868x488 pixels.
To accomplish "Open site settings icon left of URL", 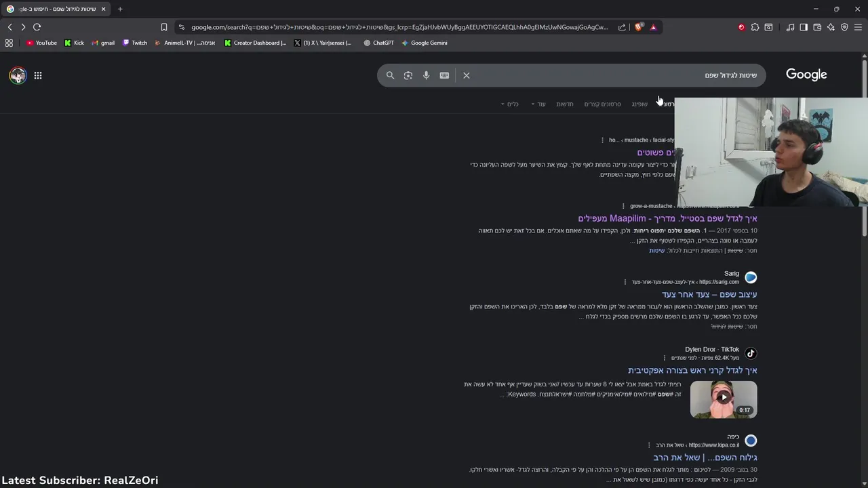I will 181,27.
